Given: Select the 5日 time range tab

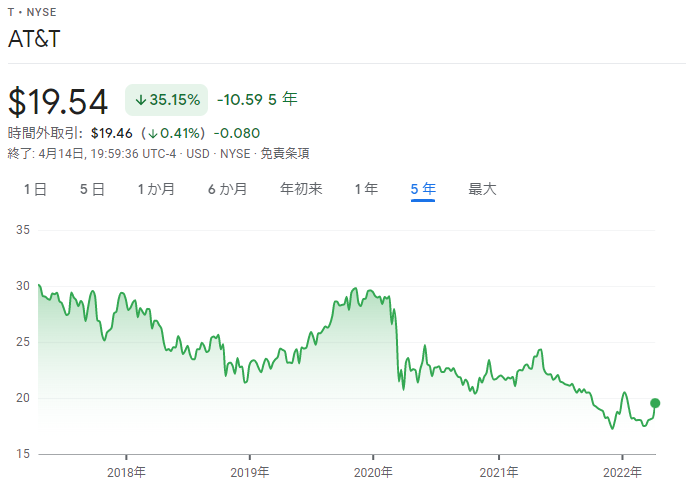Looking at the screenshot, I should (92, 189).
